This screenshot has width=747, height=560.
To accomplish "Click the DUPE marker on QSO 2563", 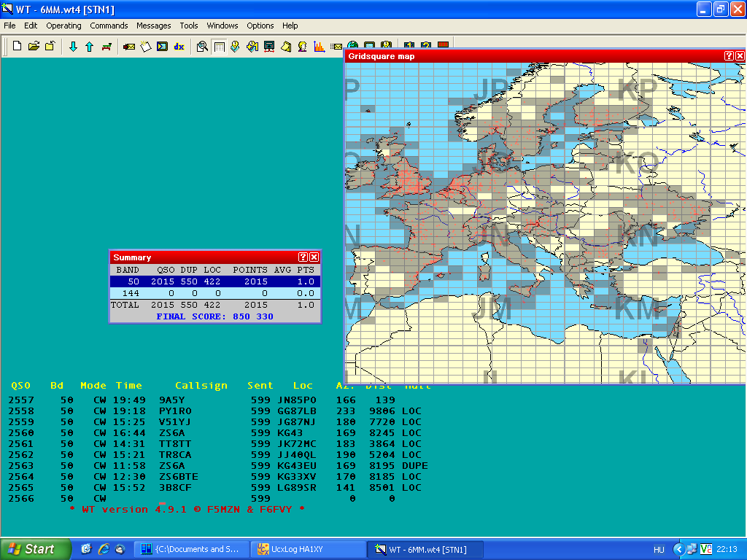I will (415, 466).
